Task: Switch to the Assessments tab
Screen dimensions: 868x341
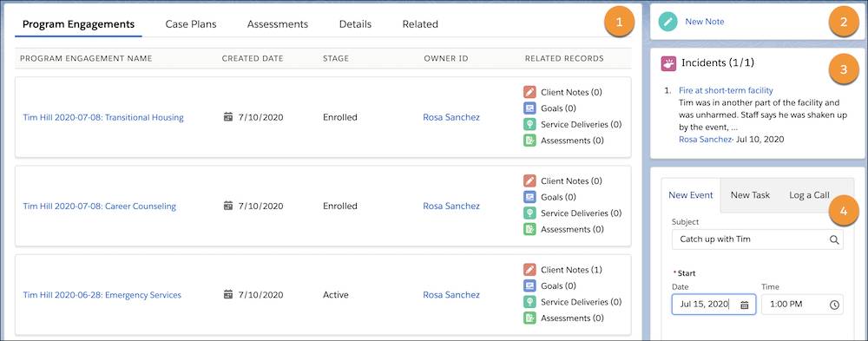Action: [x=278, y=24]
